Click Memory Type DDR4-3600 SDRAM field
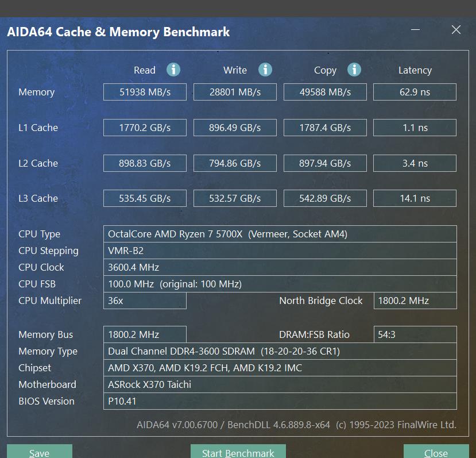Viewport: 476px width, 458px height. pyautogui.click(x=280, y=351)
